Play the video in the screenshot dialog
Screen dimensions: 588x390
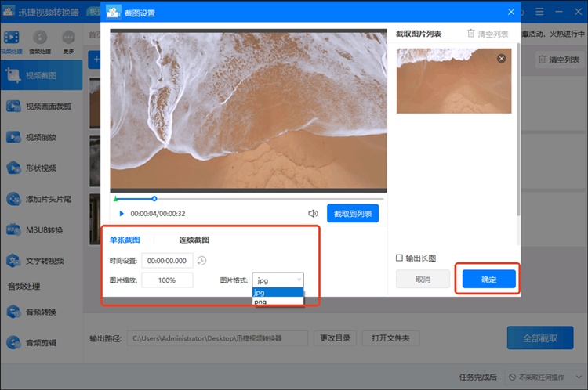pos(121,214)
